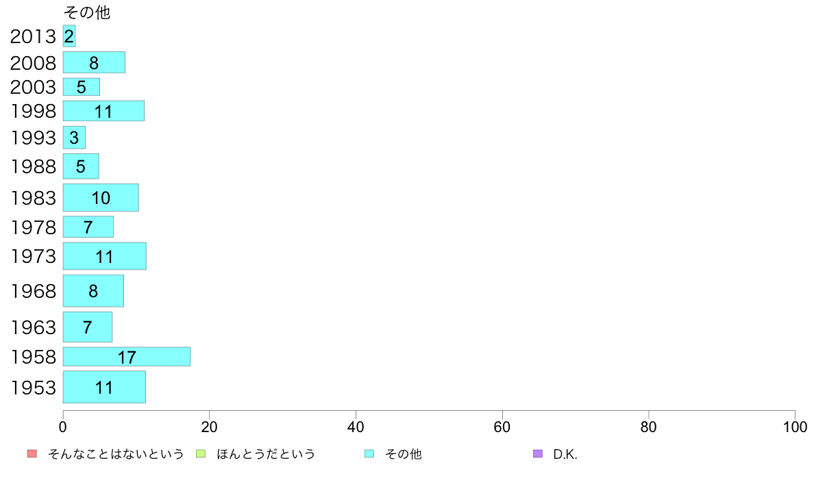Click the 2003 year axis label
This screenshot has width=814, height=504.
pos(33,87)
